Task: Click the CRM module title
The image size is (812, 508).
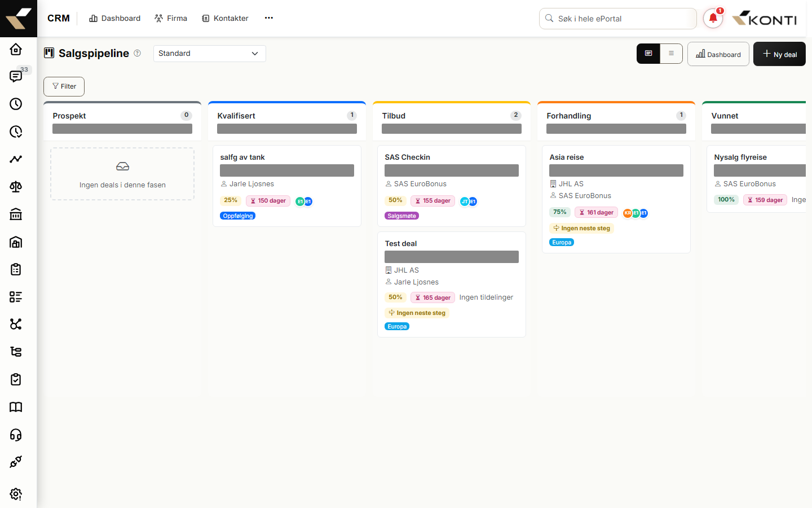Action: pyautogui.click(x=59, y=18)
